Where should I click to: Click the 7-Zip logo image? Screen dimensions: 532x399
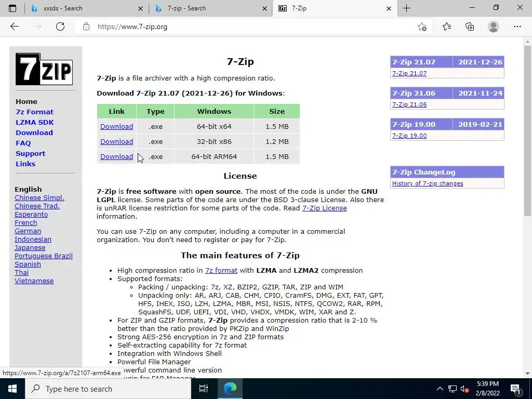pos(44,69)
